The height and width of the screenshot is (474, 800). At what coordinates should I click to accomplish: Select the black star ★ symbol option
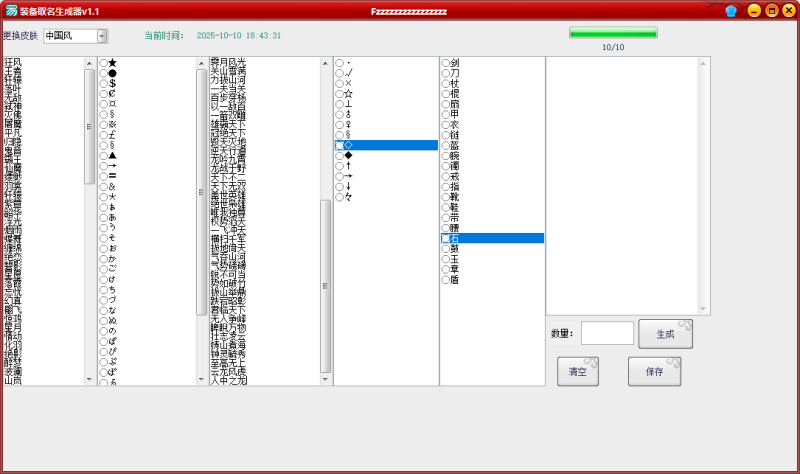coord(104,64)
